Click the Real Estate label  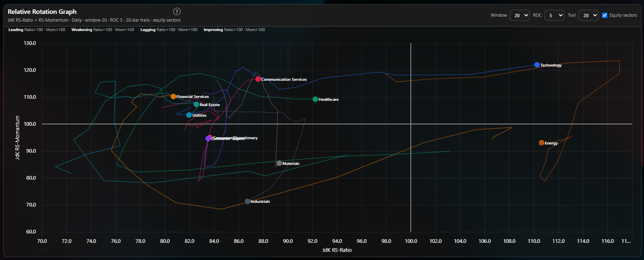(210, 105)
